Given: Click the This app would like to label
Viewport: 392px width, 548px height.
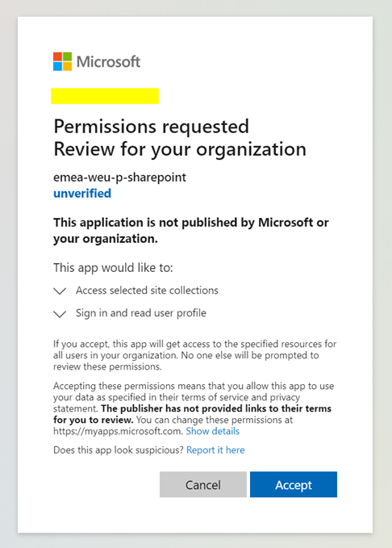Looking at the screenshot, I should coord(113,268).
